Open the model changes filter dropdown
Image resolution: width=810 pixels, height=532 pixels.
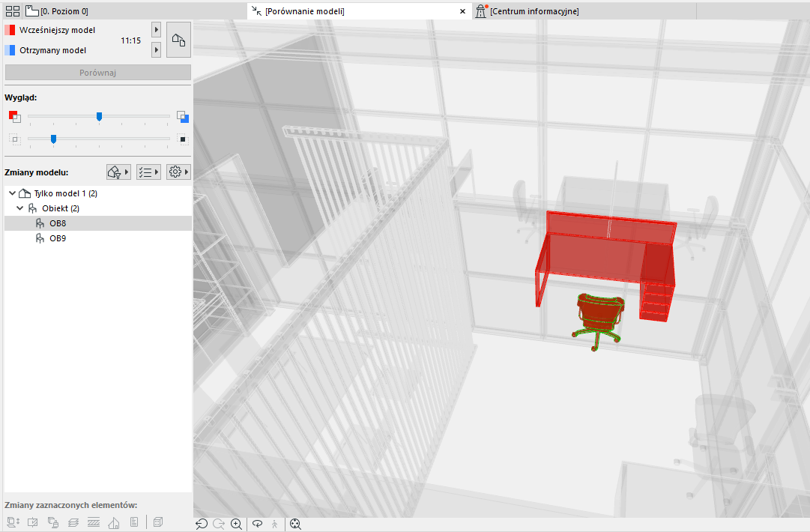click(x=118, y=172)
